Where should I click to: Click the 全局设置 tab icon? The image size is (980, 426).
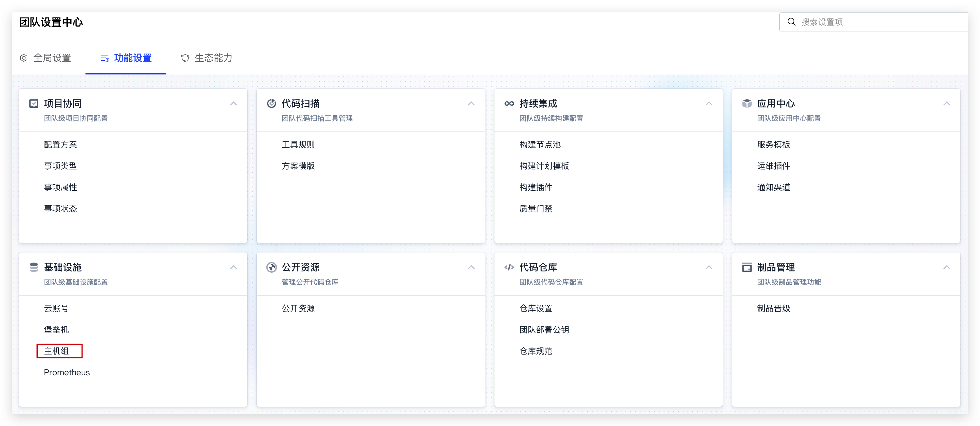click(23, 58)
